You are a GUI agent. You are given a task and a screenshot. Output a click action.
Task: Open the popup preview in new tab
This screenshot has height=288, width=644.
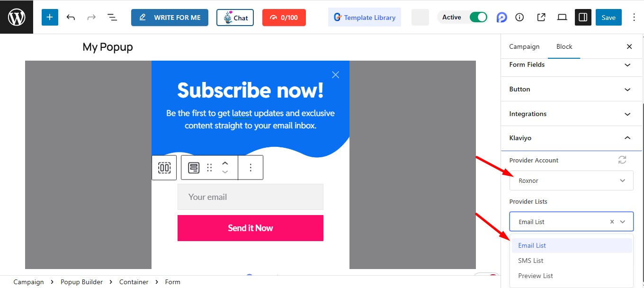541,18
